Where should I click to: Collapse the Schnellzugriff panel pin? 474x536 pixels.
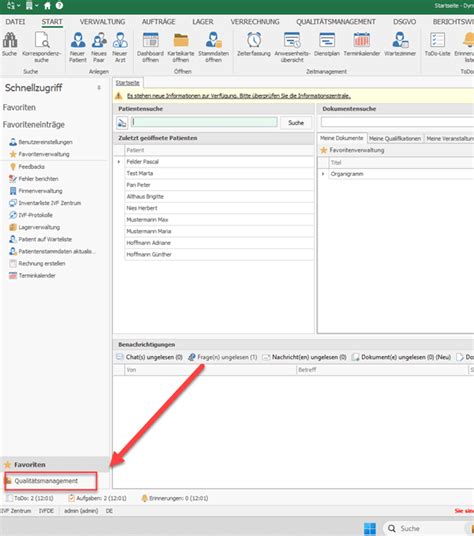pos(99,88)
